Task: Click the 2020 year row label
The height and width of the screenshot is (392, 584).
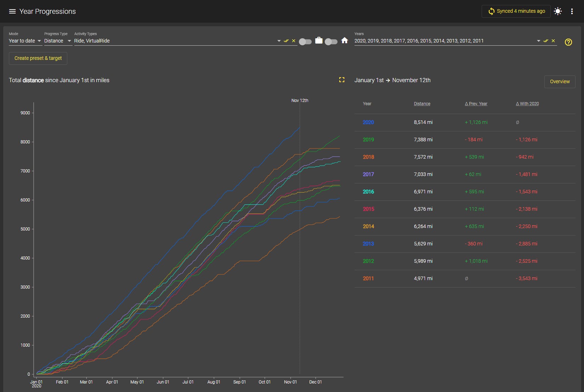Action: tap(368, 122)
